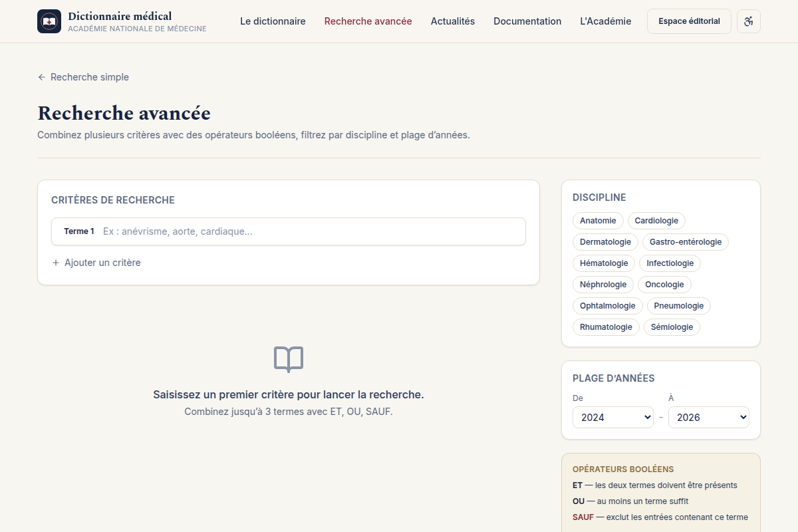Click the PLAGE D'ANNÉES heading
The image size is (798, 532).
pos(614,378)
